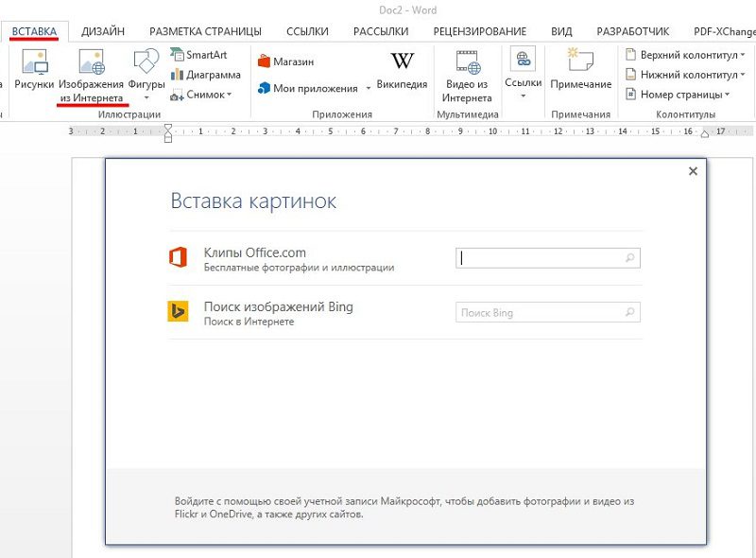Open the Фигуры shapes gallery icon
The width and height of the screenshot is (756, 558).
(146, 61)
